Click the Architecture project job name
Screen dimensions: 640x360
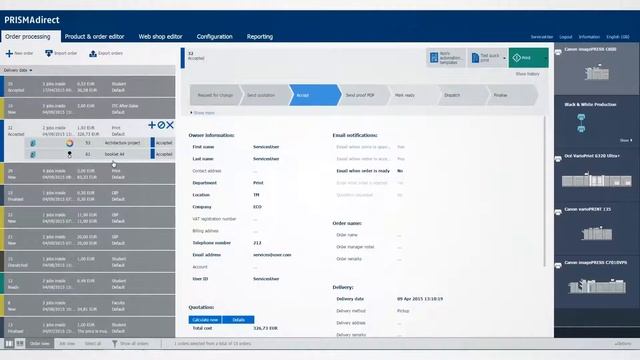tap(122, 143)
